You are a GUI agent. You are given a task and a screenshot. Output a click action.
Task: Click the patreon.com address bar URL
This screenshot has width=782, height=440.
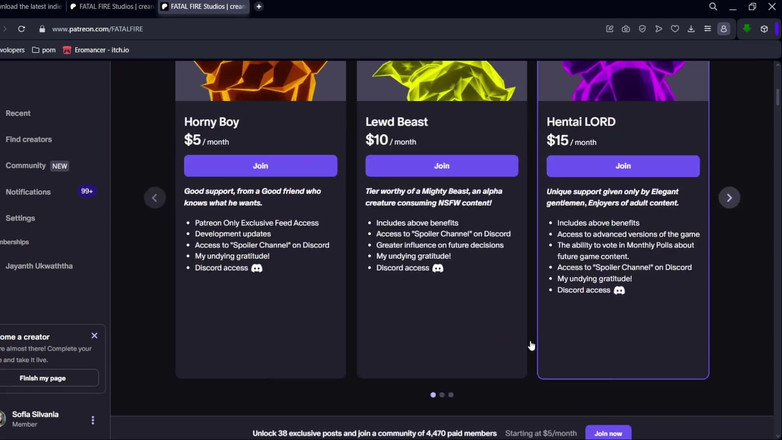[97, 29]
